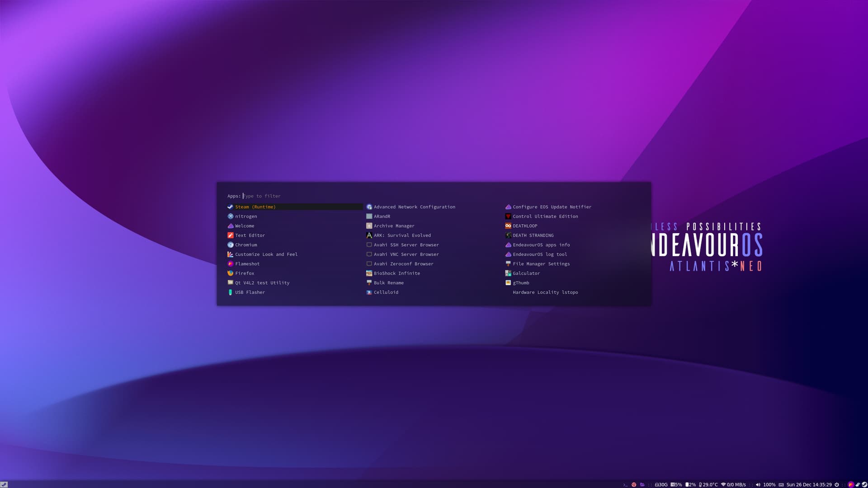Screen dimensions: 868x488
Task: Select the Bulk Rename entry
Action: [x=433, y=283]
